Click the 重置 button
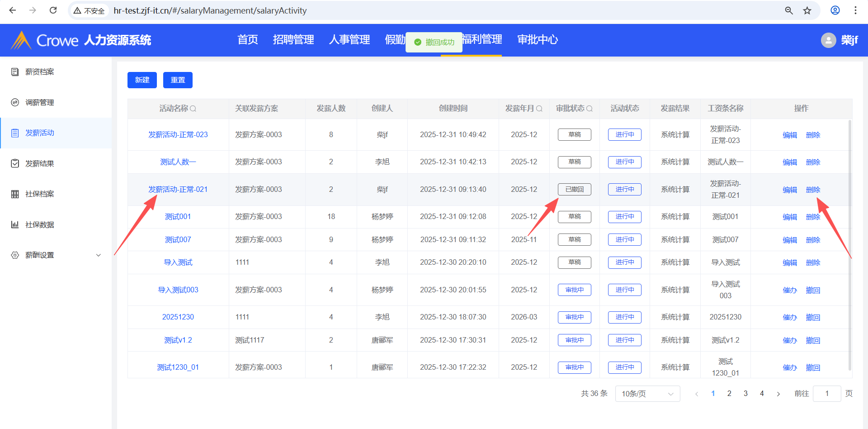The height and width of the screenshot is (429, 868). coord(178,80)
